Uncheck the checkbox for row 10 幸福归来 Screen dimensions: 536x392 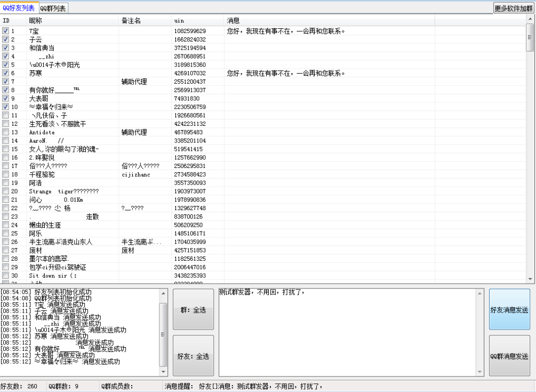5,107
